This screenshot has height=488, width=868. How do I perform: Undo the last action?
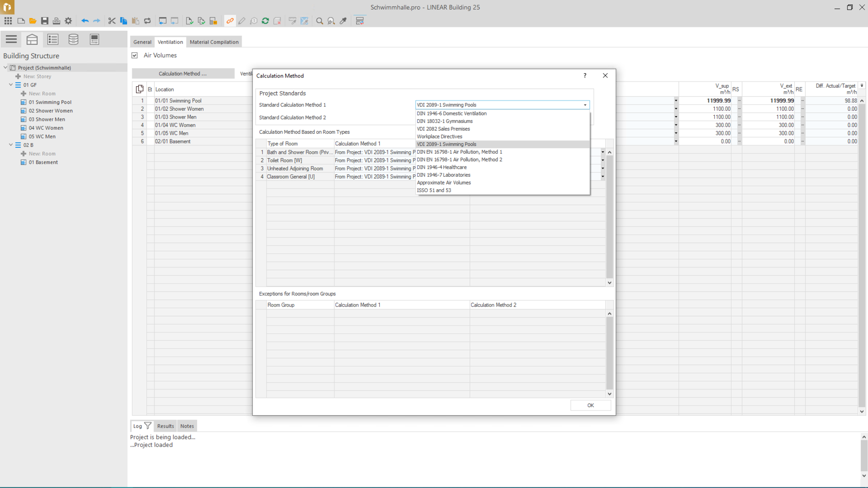85,21
